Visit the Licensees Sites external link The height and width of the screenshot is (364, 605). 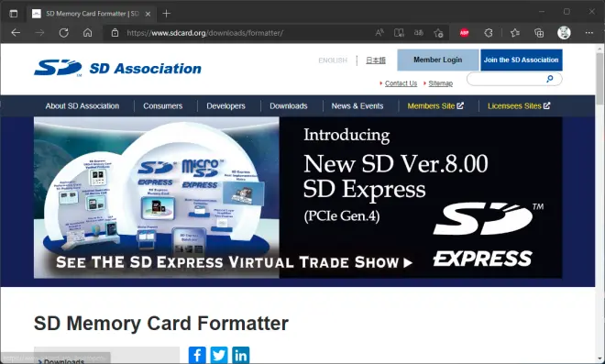pyautogui.click(x=519, y=105)
